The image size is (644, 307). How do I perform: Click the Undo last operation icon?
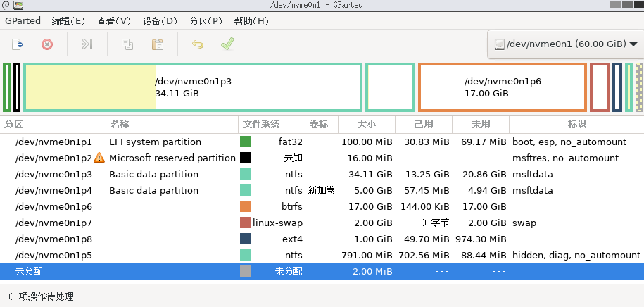(x=198, y=44)
